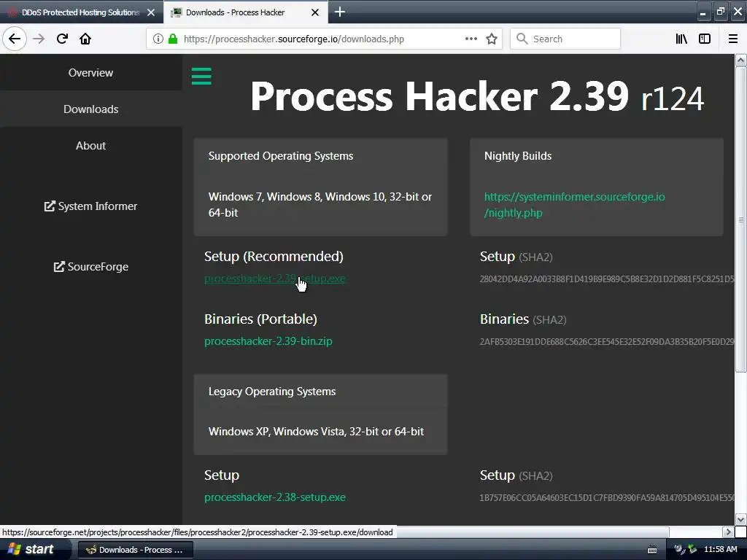Viewport: 747px width, 560px height.
Task: Bookmark this page with the star icon
Action: (x=492, y=39)
